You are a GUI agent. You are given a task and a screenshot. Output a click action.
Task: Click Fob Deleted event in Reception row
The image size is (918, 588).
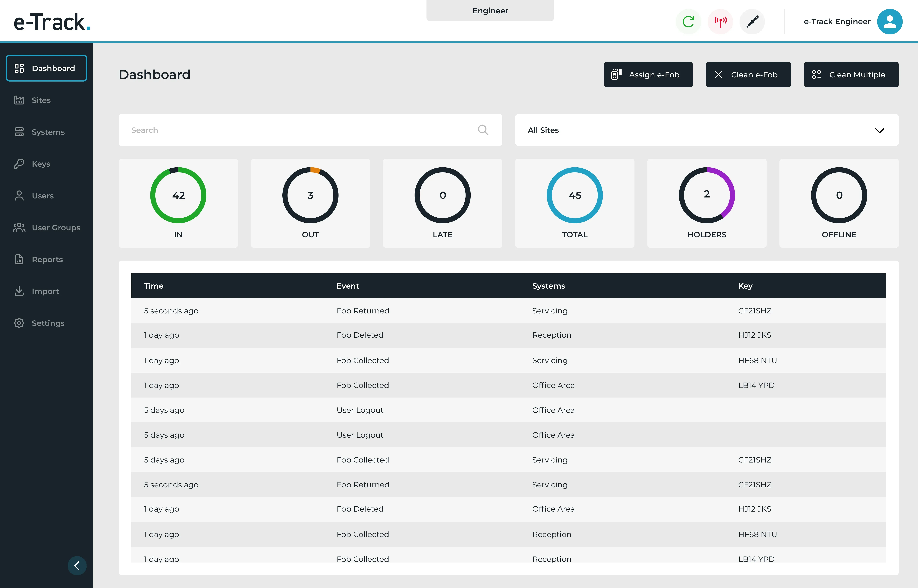click(x=360, y=335)
